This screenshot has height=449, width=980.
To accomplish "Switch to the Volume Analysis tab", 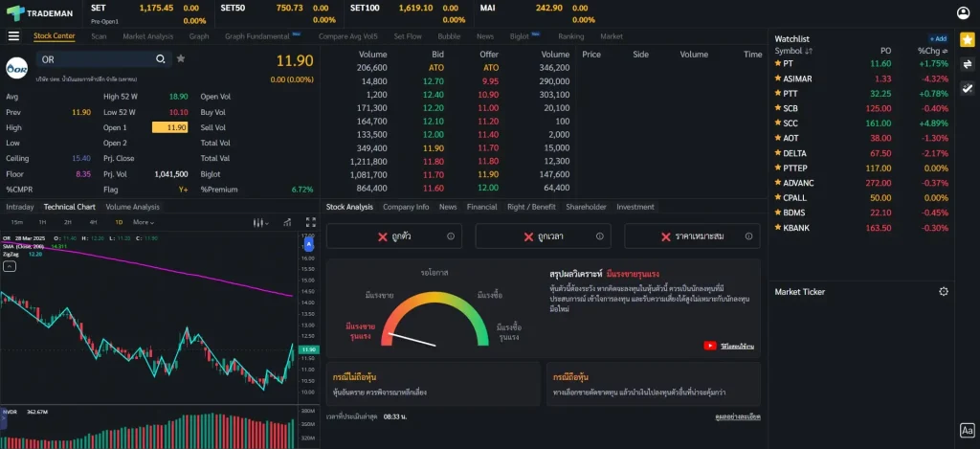I will [132, 207].
